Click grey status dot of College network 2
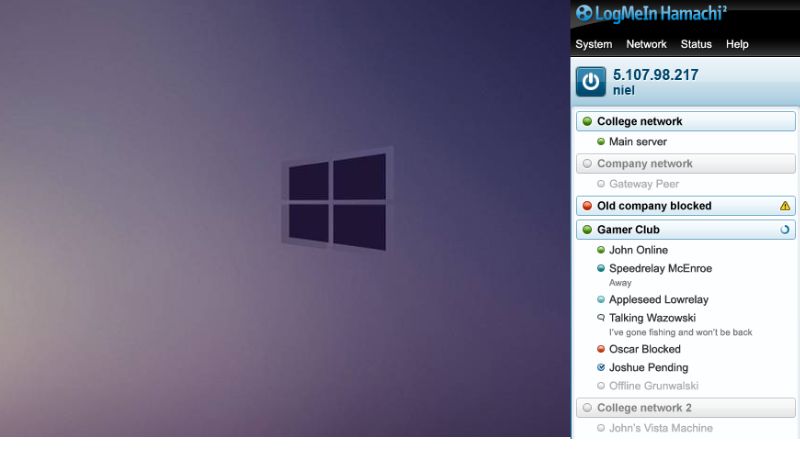800x450 pixels. coord(587,408)
